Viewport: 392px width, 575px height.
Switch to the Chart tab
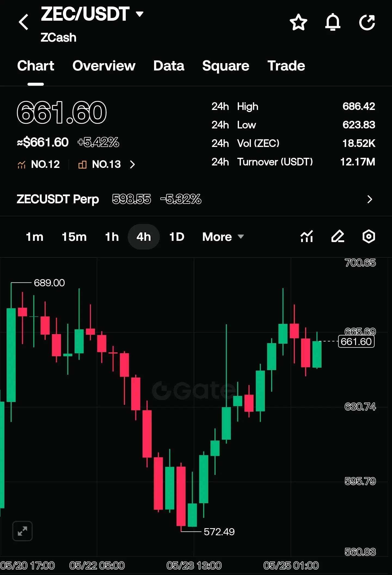[36, 66]
